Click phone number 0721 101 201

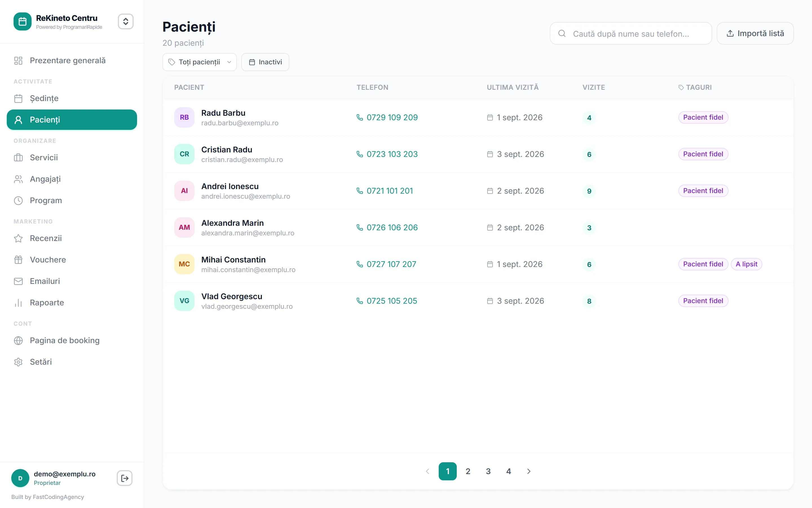[x=390, y=191]
